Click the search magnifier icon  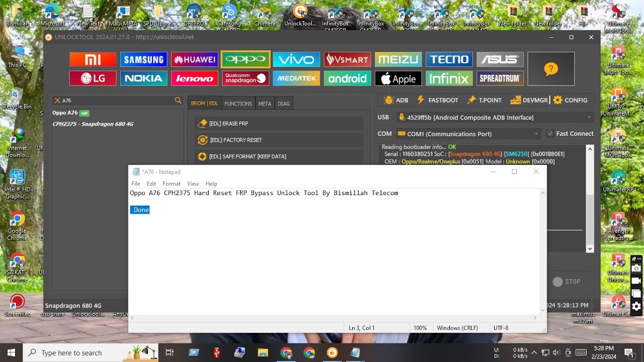point(178,101)
